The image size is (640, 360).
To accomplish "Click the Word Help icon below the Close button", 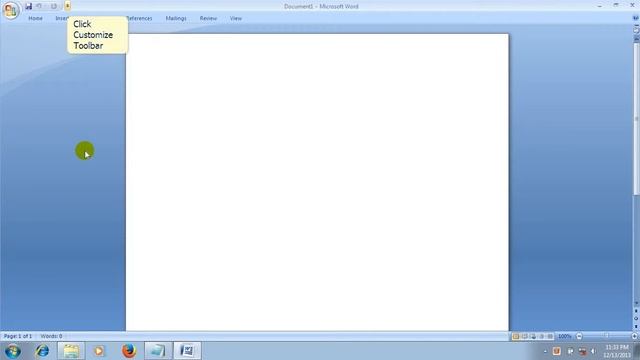I will pos(636,18).
